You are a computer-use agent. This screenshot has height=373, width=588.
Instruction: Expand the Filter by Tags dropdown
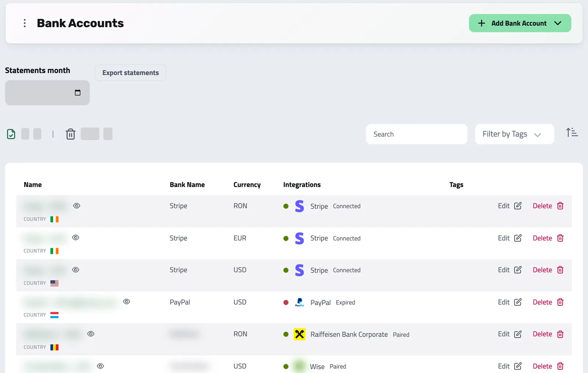[x=514, y=134]
